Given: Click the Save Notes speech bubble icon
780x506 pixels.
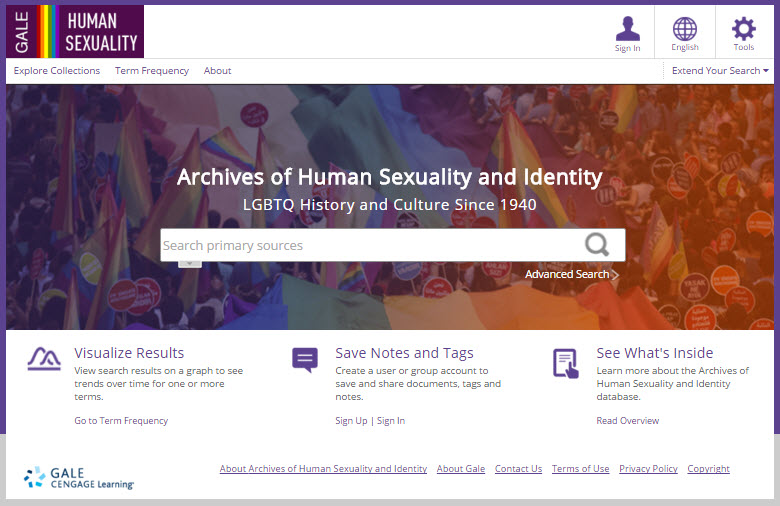Looking at the screenshot, I should tap(305, 360).
